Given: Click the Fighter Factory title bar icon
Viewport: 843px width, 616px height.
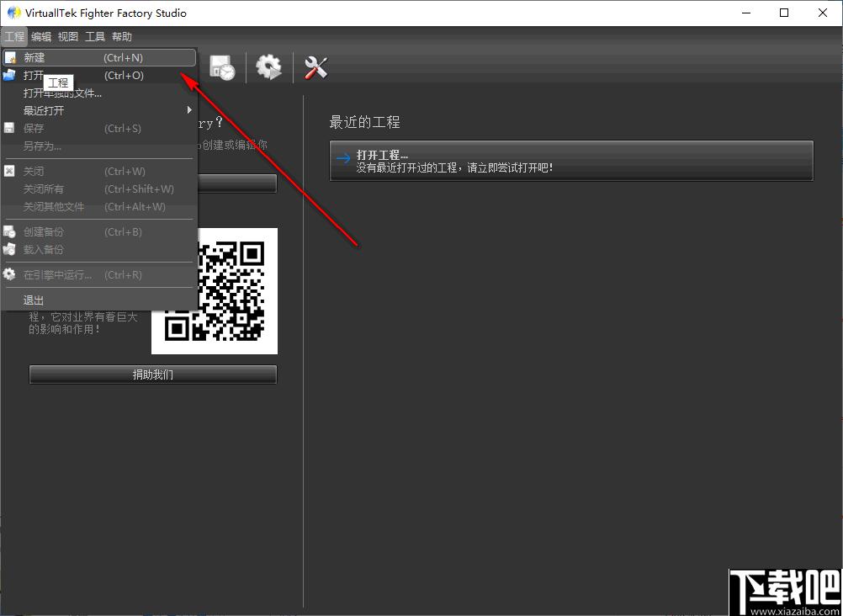Looking at the screenshot, I should click(14, 13).
